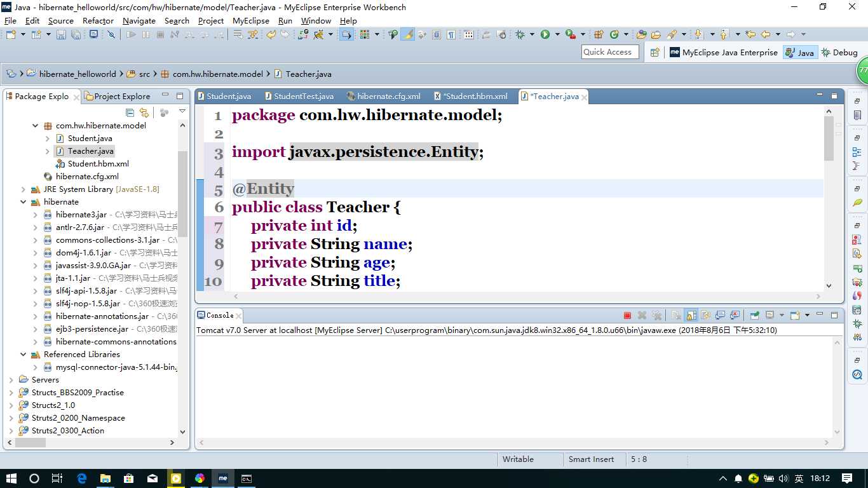868x488 pixels.
Task: Switch to the StudentTest.java editor tab
Action: tap(303, 96)
